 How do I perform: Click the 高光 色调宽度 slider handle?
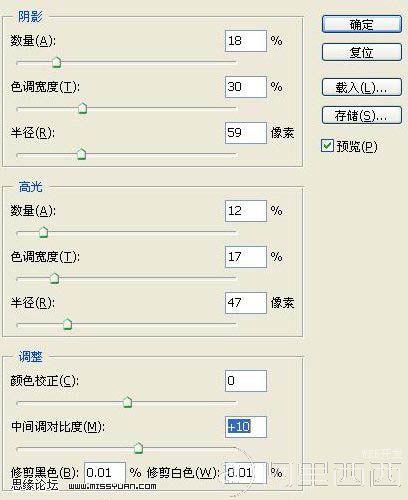tap(54, 278)
